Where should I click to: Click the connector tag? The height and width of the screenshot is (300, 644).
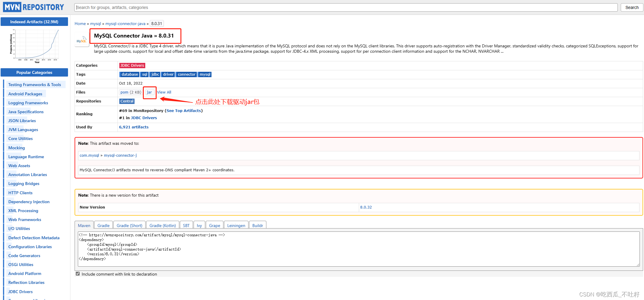pos(187,74)
